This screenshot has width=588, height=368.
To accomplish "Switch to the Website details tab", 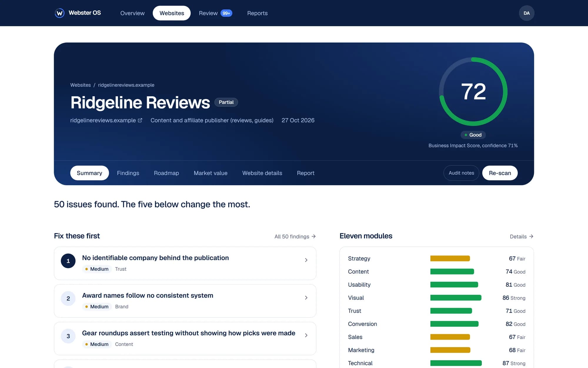I will point(262,173).
